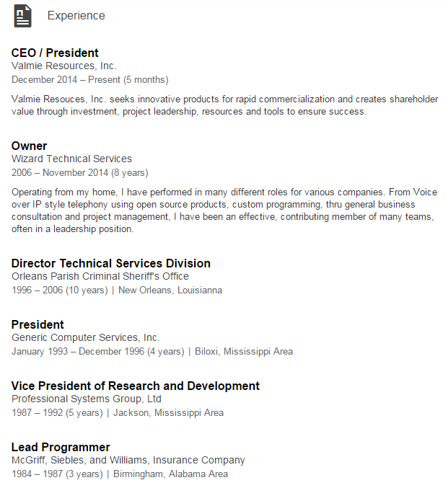The image size is (448, 488).
Task: Click the 2006 – November 2014 date range
Action: pyautogui.click(x=80, y=173)
